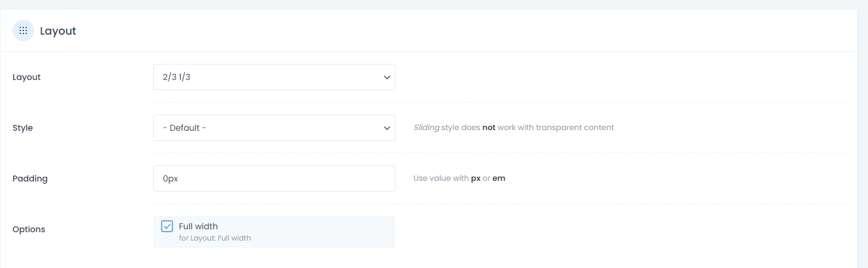Click the chevron arrow of the Style select
Viewport: 868px width, 268px height.
click(387, 128)
